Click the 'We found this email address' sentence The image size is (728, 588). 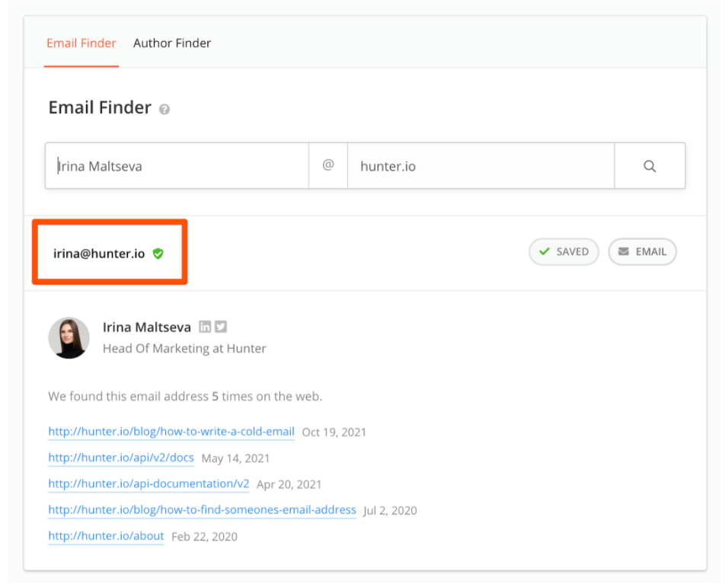[185, 396]
